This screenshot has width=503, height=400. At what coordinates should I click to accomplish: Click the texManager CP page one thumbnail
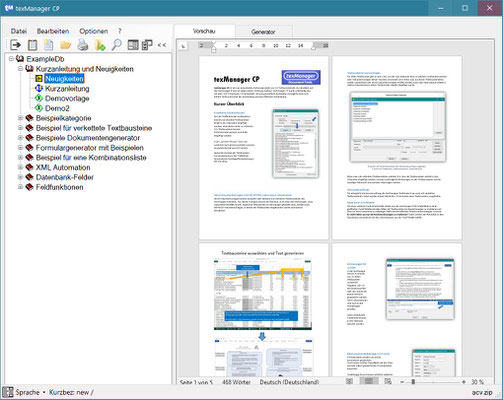pos(264,148)
